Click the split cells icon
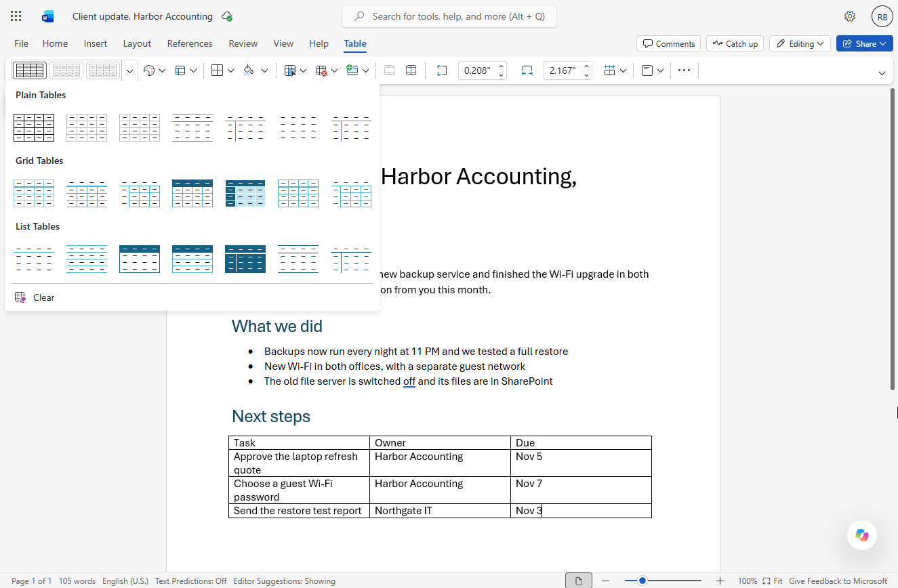The image size is (898, 588). point(411,70)
